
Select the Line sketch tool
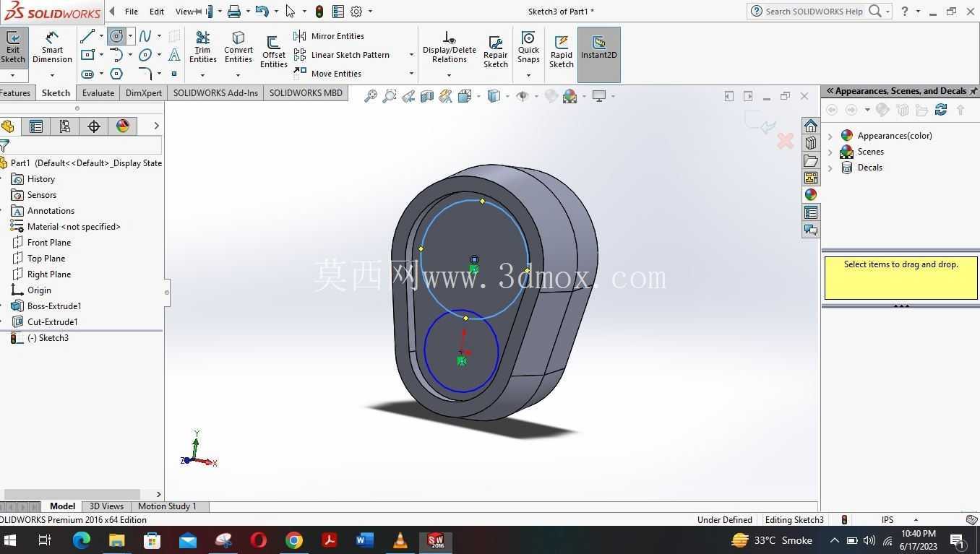(x=87, y=35)
